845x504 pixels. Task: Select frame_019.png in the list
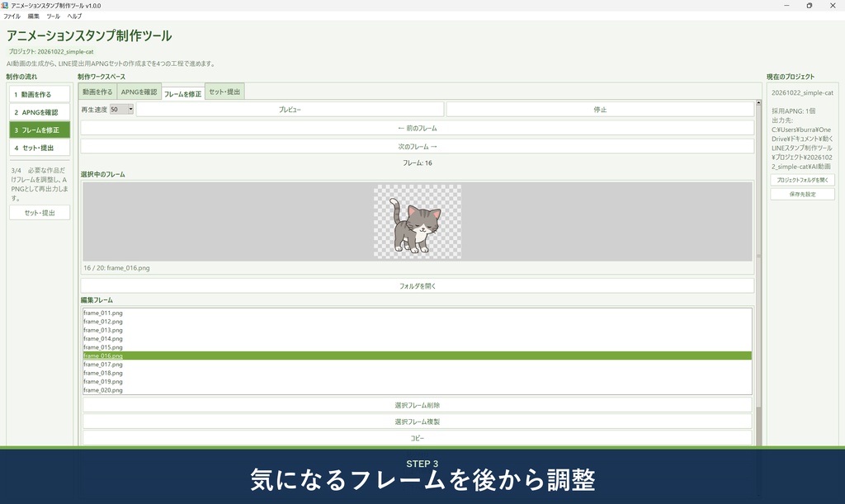(417, 382)
